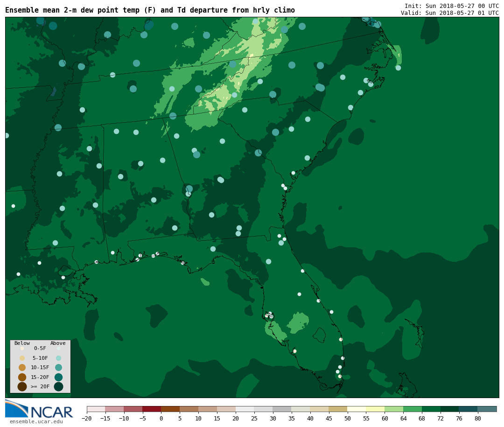Image resolution: width=504 pixels, height=427 pixels.
Task: Pick the 35 to 40 colorbar swatch
Action: pyautogui.click(x=301, y=409)
